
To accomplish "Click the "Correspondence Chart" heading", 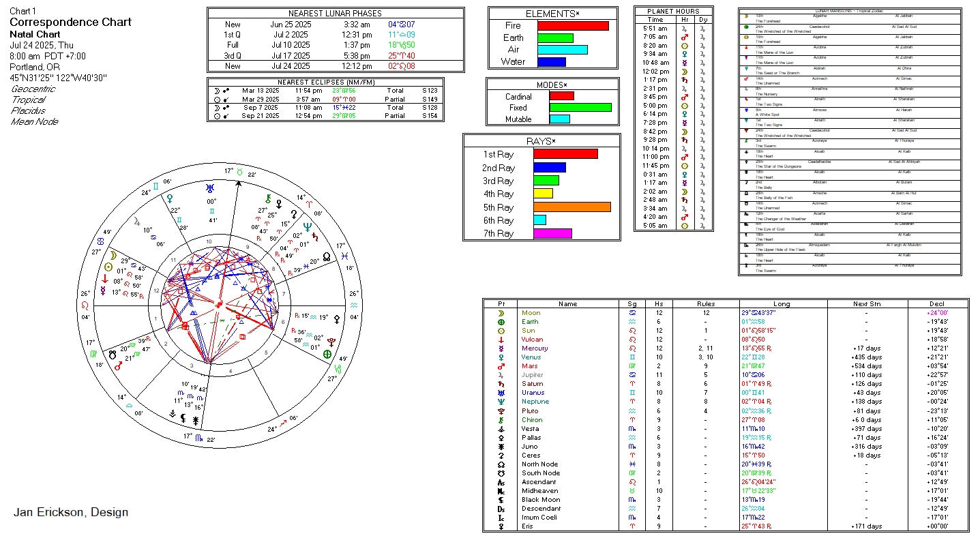I will (70, 23).
